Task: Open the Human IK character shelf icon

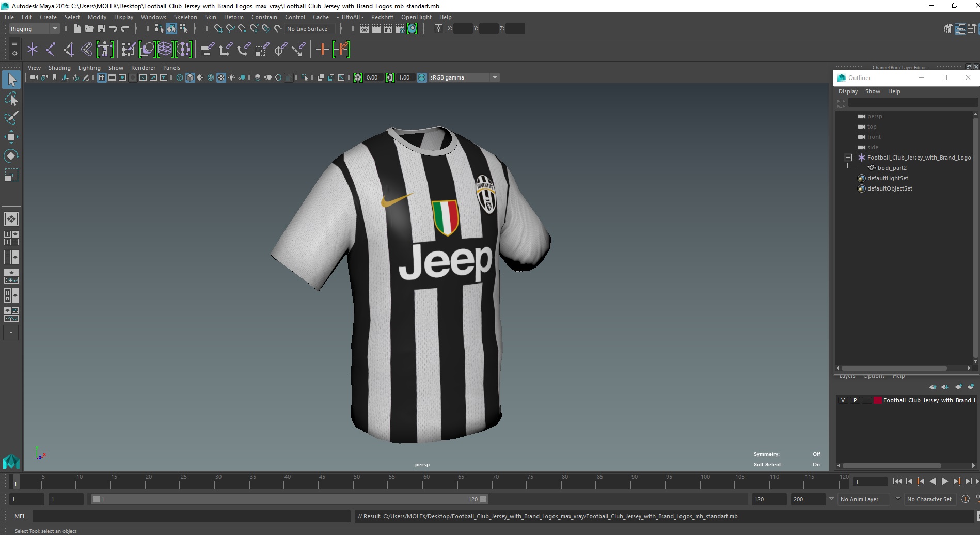Action: click(105, 50)
